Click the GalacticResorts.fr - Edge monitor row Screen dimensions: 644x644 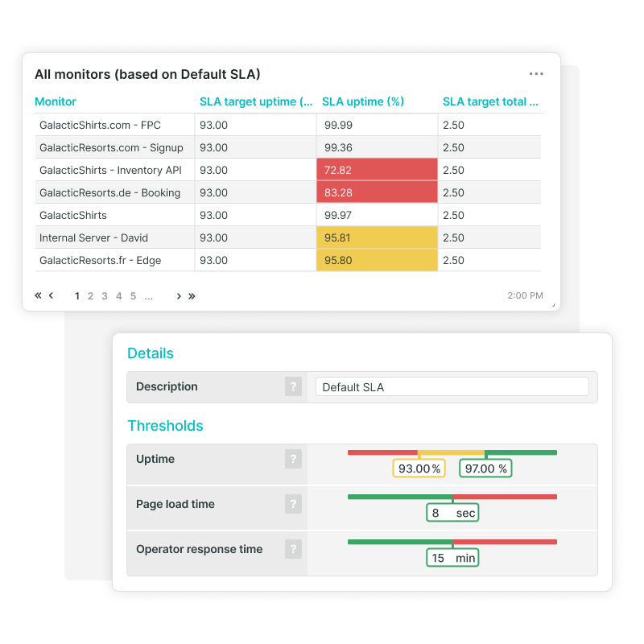(x=288, y=260)
